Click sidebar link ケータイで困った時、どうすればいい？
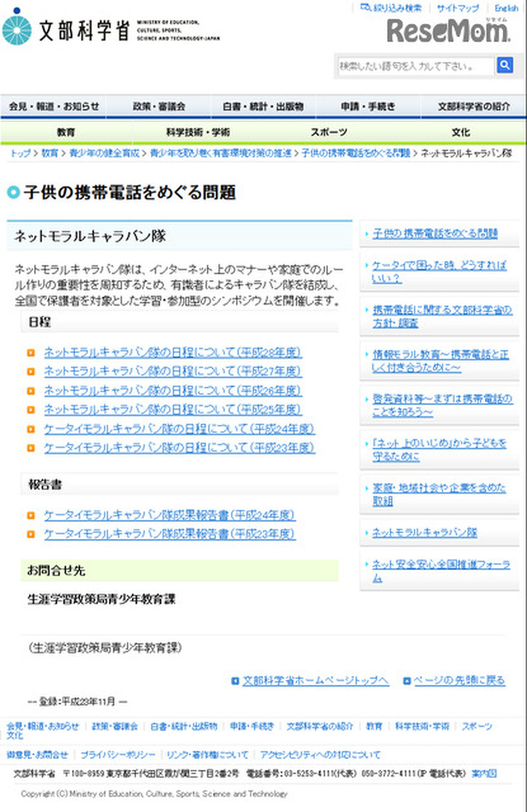The width and height of the screenshot is (527, 812). coord(439,271)
